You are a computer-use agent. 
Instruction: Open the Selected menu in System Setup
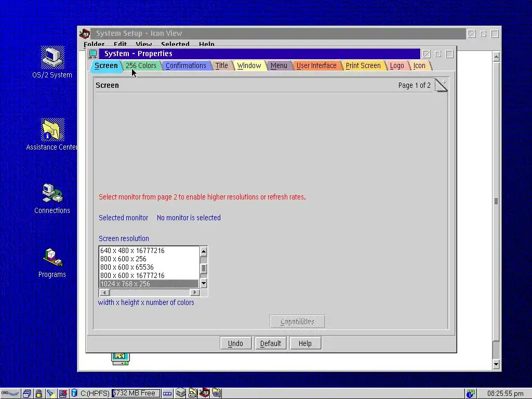click(175, 44)
